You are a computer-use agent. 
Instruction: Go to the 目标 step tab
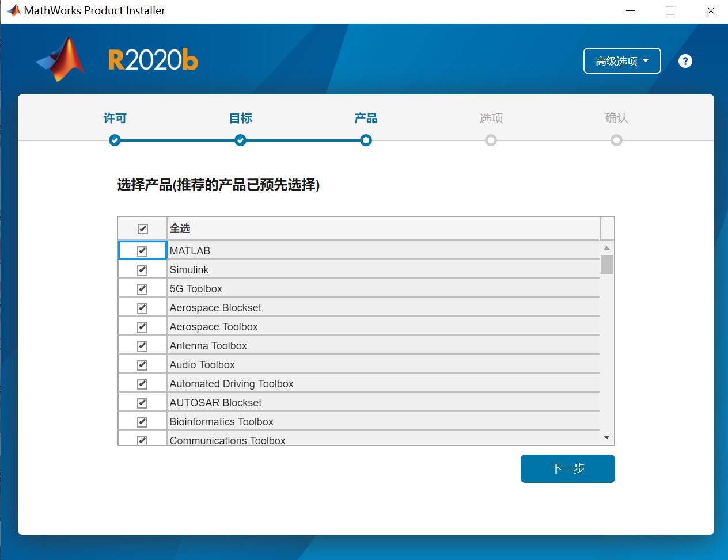(240, 118)
